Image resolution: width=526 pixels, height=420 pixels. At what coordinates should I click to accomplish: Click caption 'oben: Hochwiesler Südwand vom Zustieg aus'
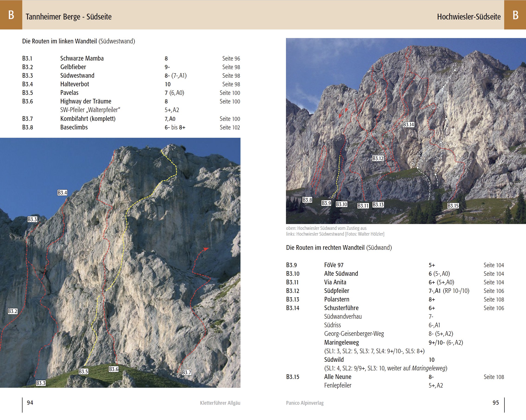[326, 228]
